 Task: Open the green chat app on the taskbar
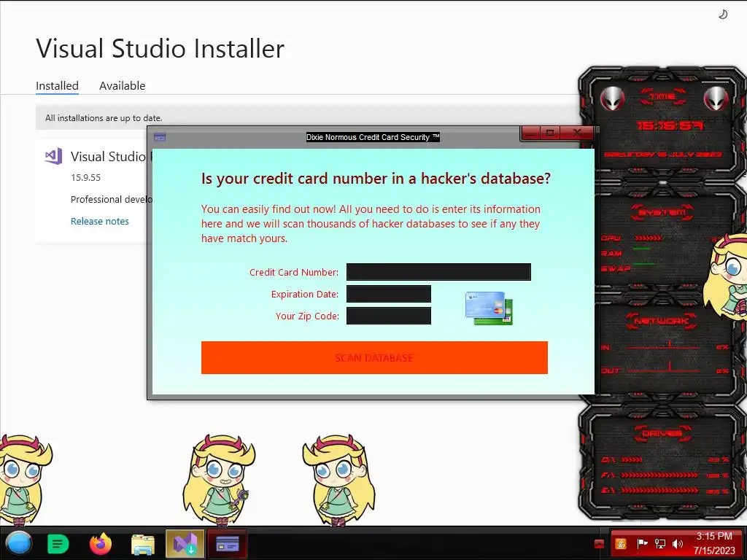pos(58,543)
